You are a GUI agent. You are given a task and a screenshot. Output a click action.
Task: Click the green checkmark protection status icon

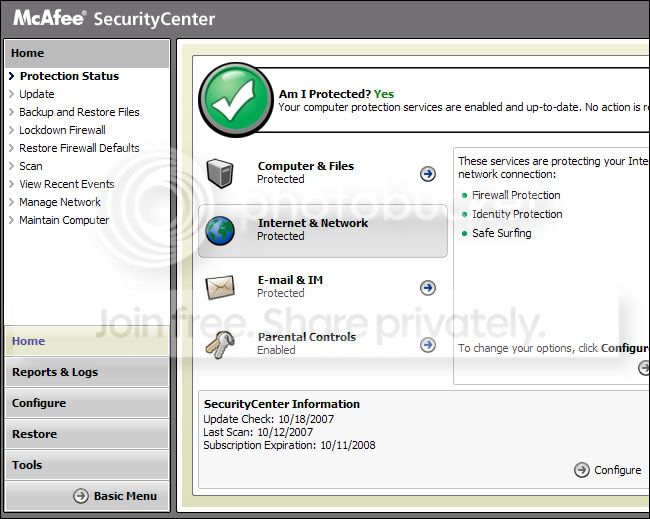pyautogui.click(x=236, y=99)
